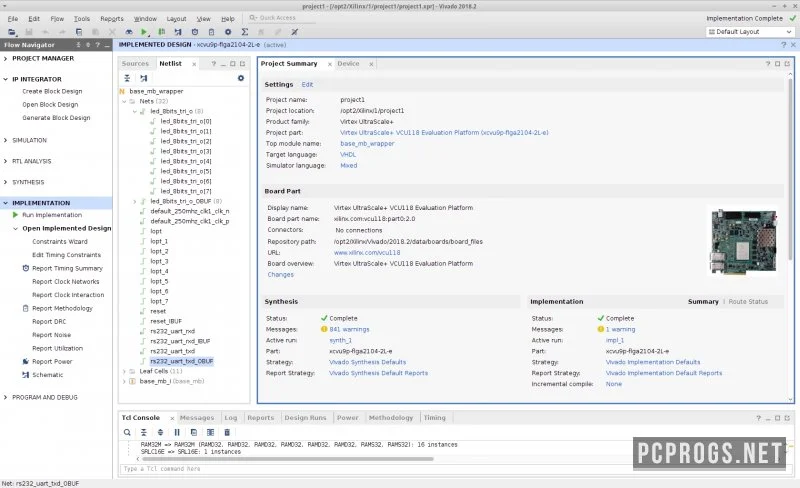Open the Default Layout dropdown
800x488 pixels.
tap(749, 32)
